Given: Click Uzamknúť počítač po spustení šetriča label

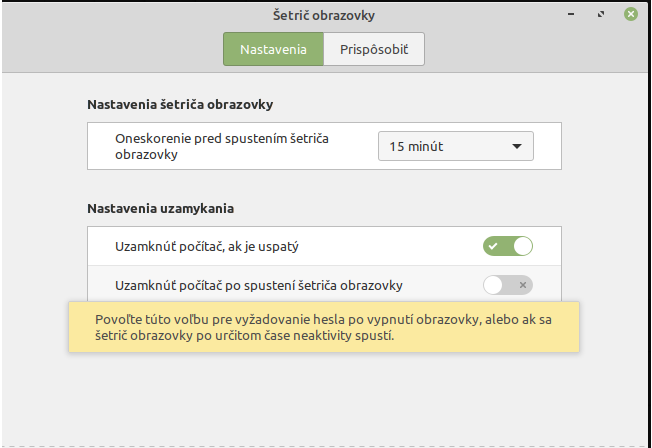Looking at the screenshot, I should coord(259,285).
